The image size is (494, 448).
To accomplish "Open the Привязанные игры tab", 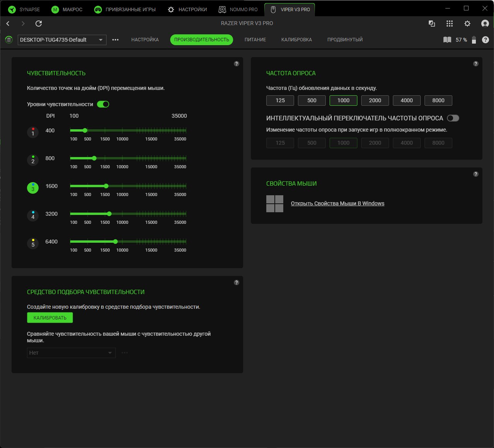I will point(125,10).
